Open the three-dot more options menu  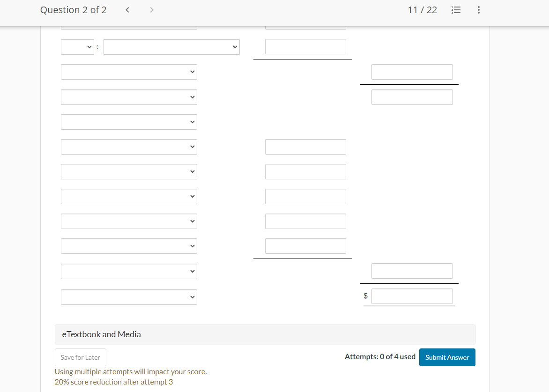click(x=479, y=10)
